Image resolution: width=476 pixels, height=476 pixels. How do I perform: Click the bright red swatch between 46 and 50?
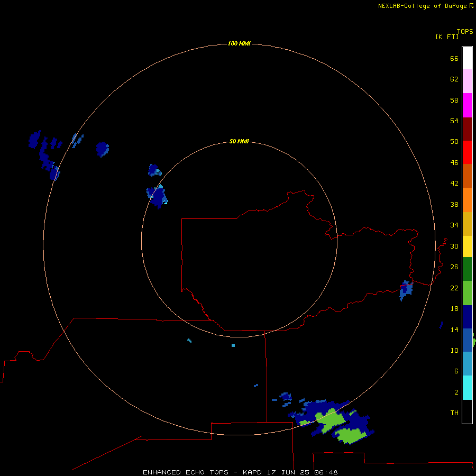(467, 152)
